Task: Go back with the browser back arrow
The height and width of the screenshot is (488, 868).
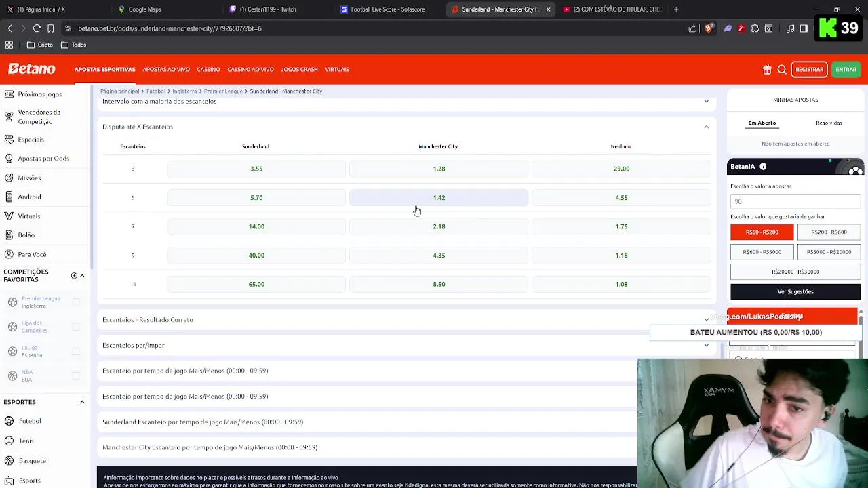Action: (x=10, y=28)
